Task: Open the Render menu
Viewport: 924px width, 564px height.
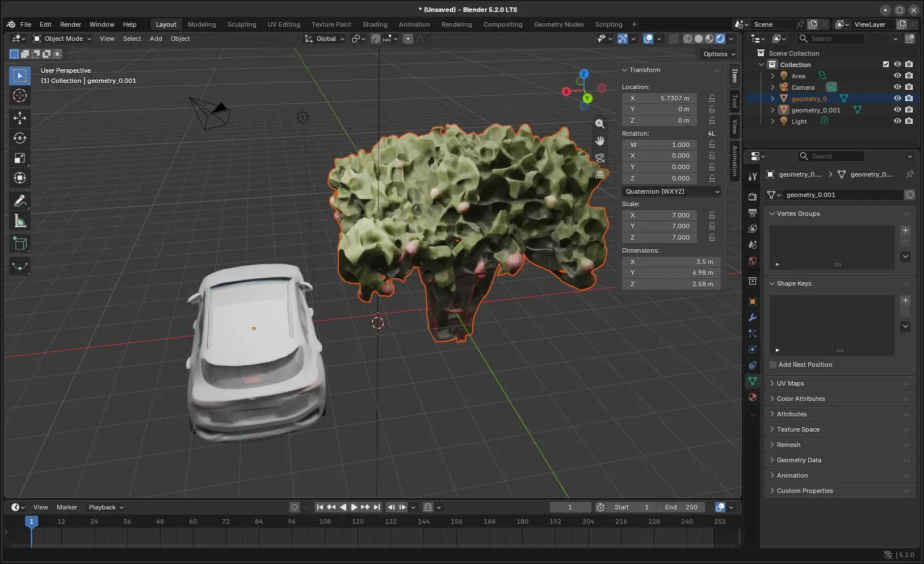Action: (70, 24)
